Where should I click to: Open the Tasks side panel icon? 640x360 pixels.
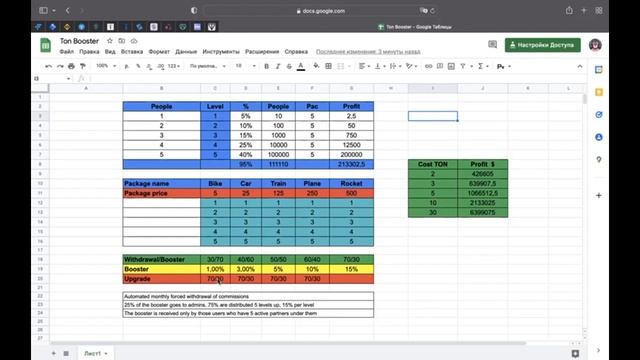[x=599, y=115]
